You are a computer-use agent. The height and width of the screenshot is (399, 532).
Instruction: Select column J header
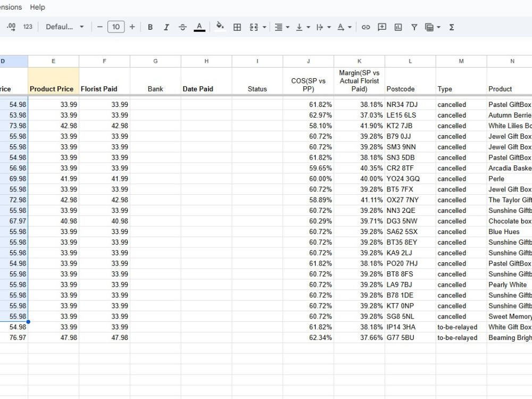pyautogui.click(x=309, y=61)
